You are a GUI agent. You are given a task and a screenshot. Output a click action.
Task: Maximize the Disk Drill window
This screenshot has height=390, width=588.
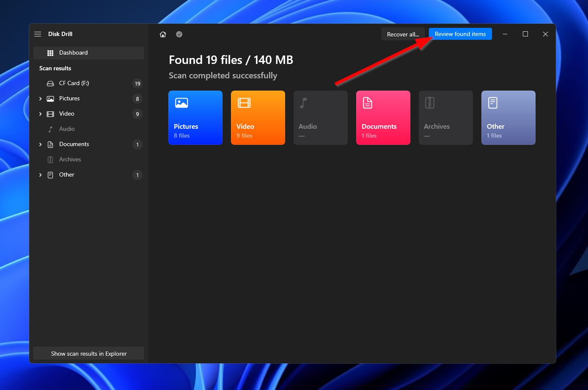tap(525, 34)
